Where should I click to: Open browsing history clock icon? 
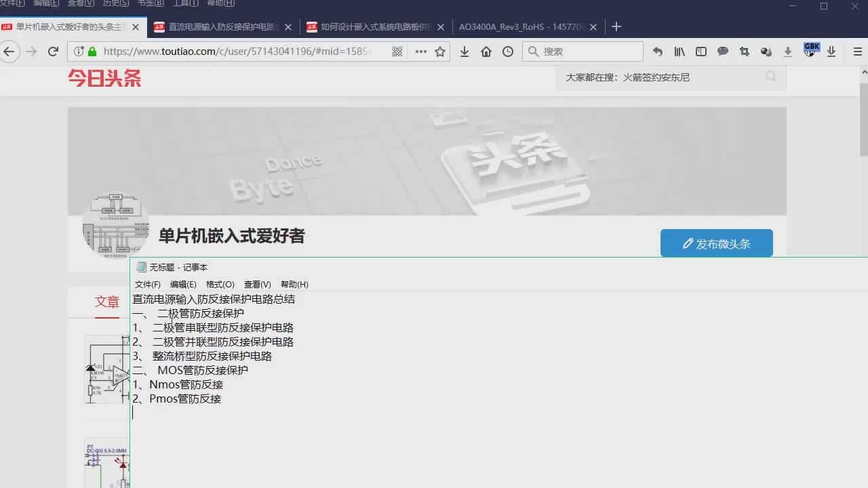click(508, 52)
